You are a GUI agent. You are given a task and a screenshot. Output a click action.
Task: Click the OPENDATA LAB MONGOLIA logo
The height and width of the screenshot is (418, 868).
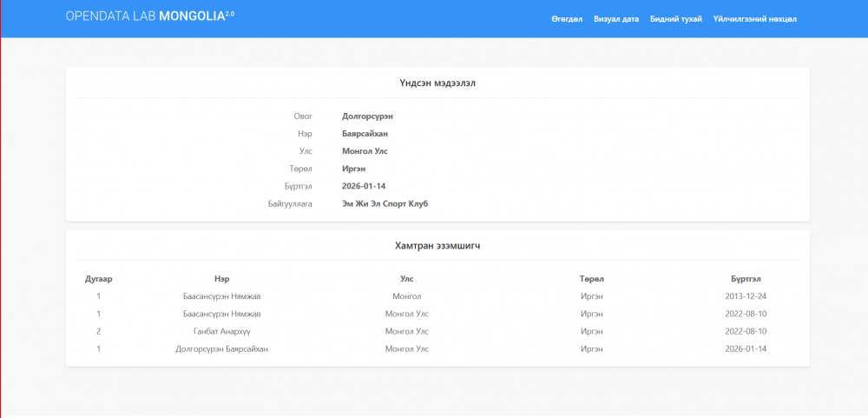tap(149, 17)
